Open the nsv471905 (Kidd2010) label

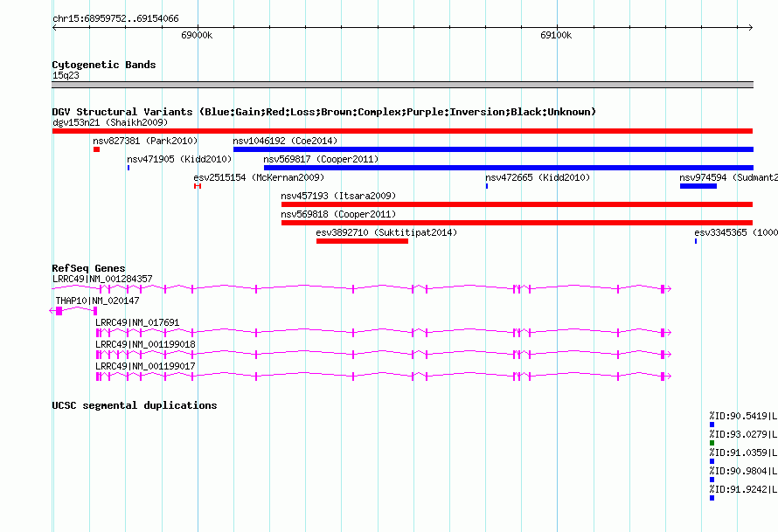[x=179, y=159]
